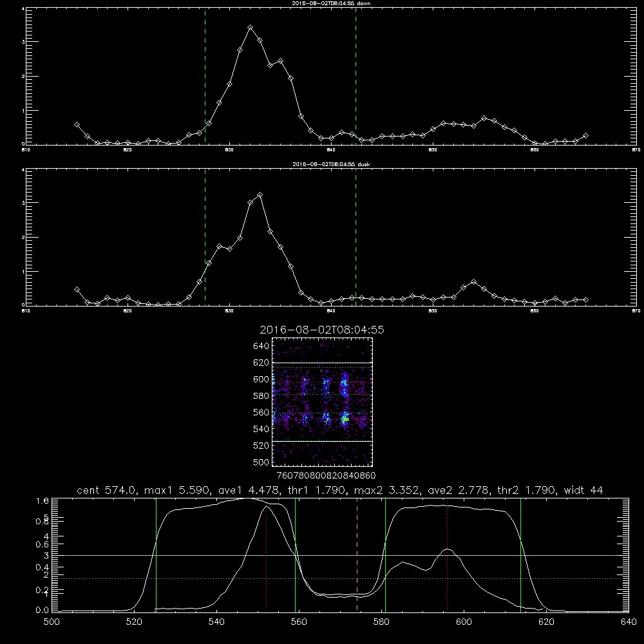Click the 870 x-axis label under dawn plot

click(x=636, y=150)
